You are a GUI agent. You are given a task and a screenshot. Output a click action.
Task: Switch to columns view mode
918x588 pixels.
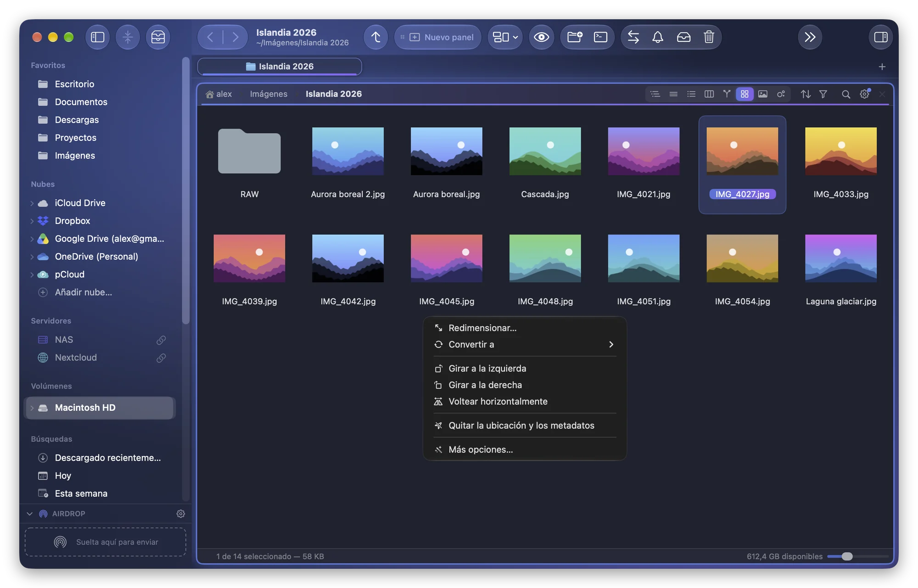point(709,94)
